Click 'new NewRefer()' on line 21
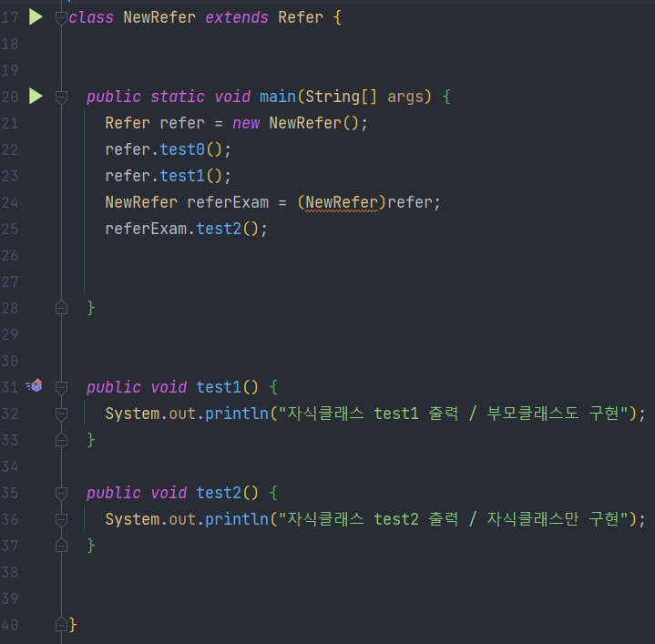Image resolution: width=655 pixels, height=644 pixels. (295, 123)
